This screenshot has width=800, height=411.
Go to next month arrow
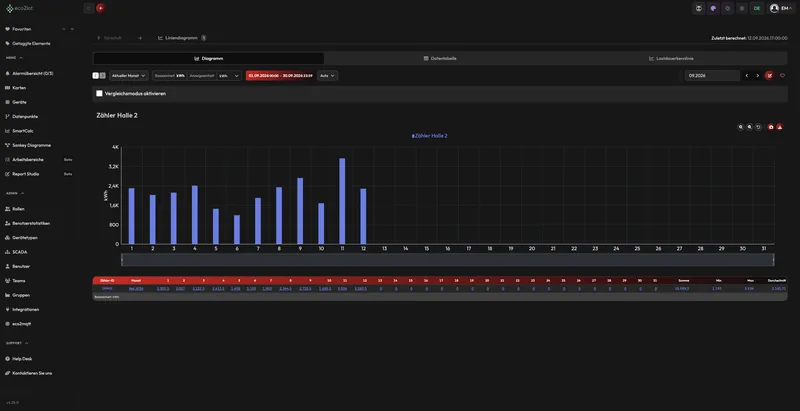[758, 75]
